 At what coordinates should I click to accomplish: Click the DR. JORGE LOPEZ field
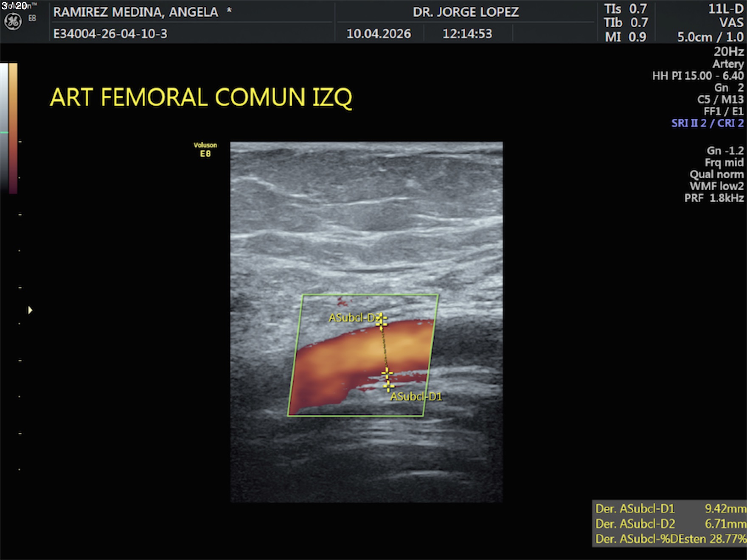click(466, 12)
